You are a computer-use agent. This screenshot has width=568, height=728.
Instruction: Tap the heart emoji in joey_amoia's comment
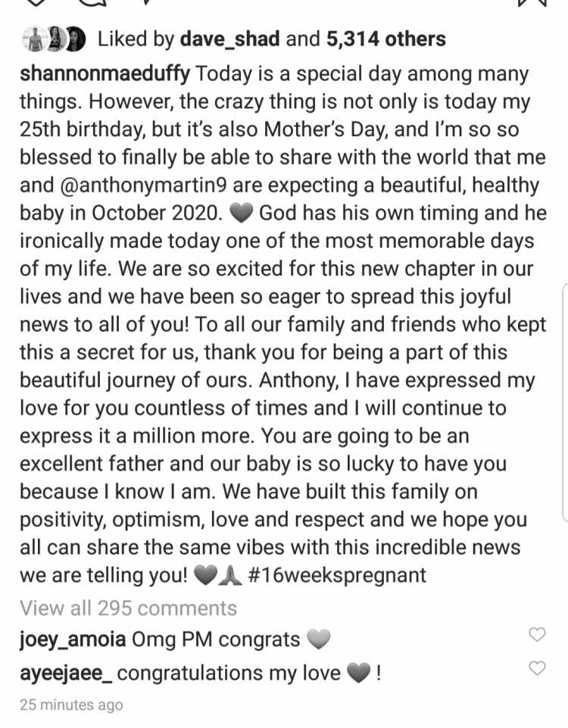[318, 639]
